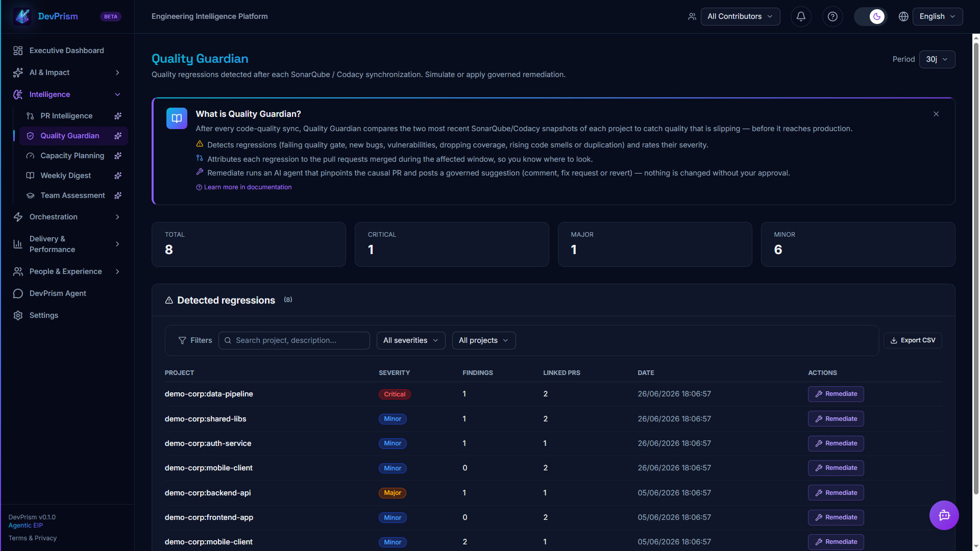Click the MINOR 6 summary card
The width and height of the screenshot is (980, 551).
point(858,244)
